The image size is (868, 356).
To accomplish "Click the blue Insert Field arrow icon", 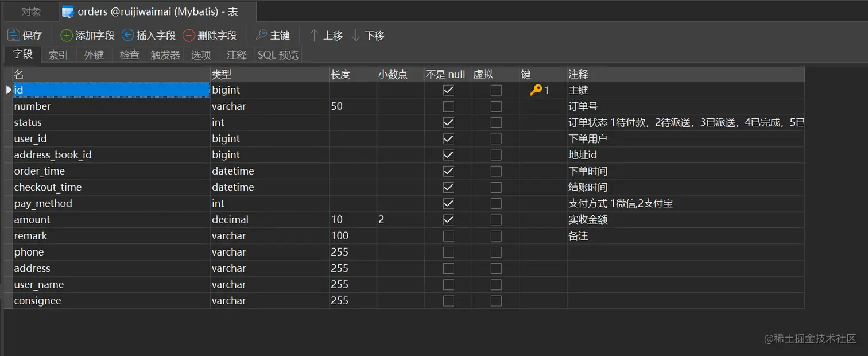I will tap(128, 35).
